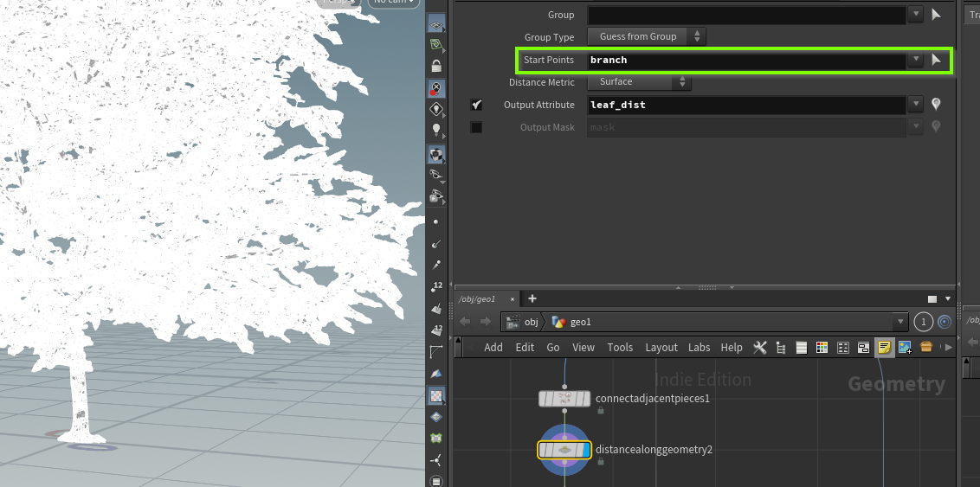980x487 pixels.
Task: Click the background image icon in network editor
Action: [x=905, y=348]
